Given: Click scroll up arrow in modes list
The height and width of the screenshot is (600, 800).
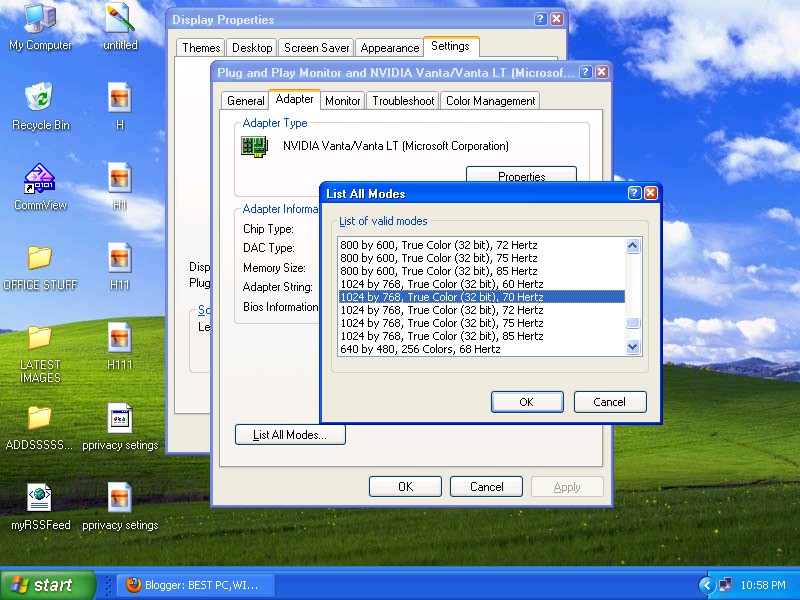Looking at the screenshot, I should 633,246.
